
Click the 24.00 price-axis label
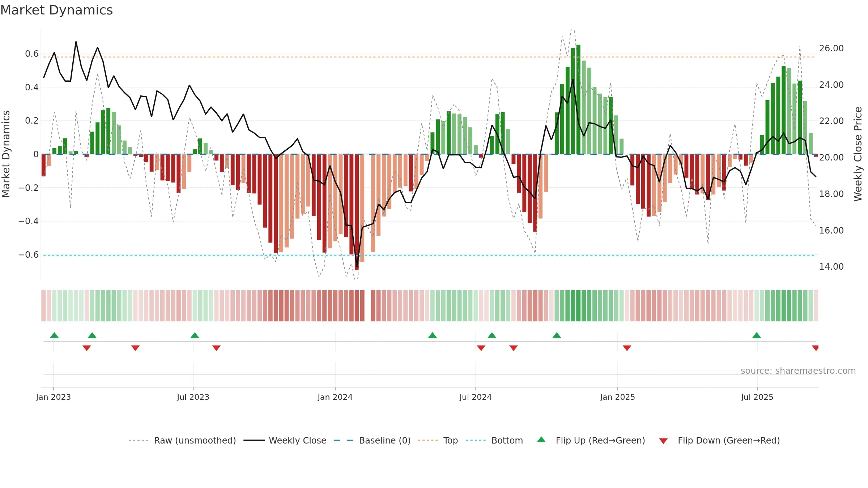coord(831,85)
